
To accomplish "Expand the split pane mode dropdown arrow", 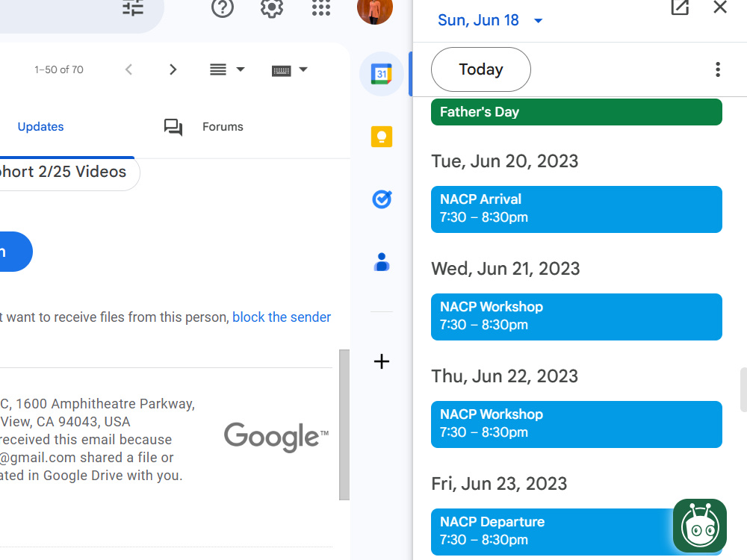I will (x=241, y=69).
